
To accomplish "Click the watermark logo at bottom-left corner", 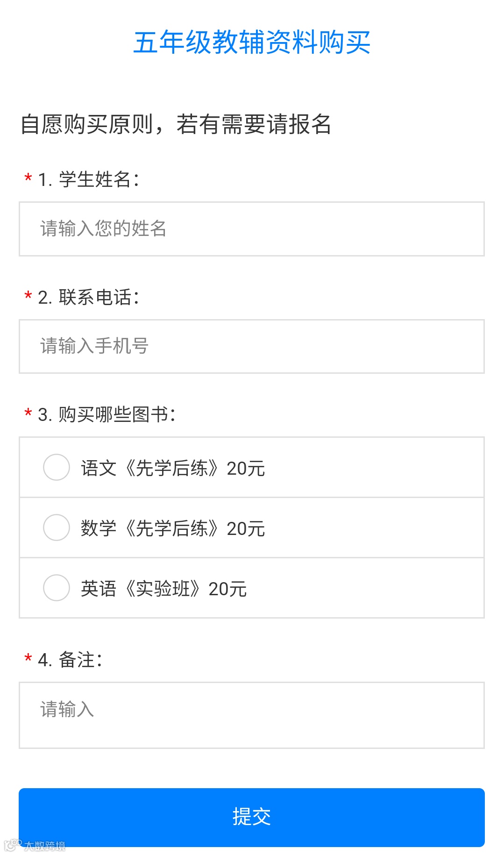I will coord(35,845).
